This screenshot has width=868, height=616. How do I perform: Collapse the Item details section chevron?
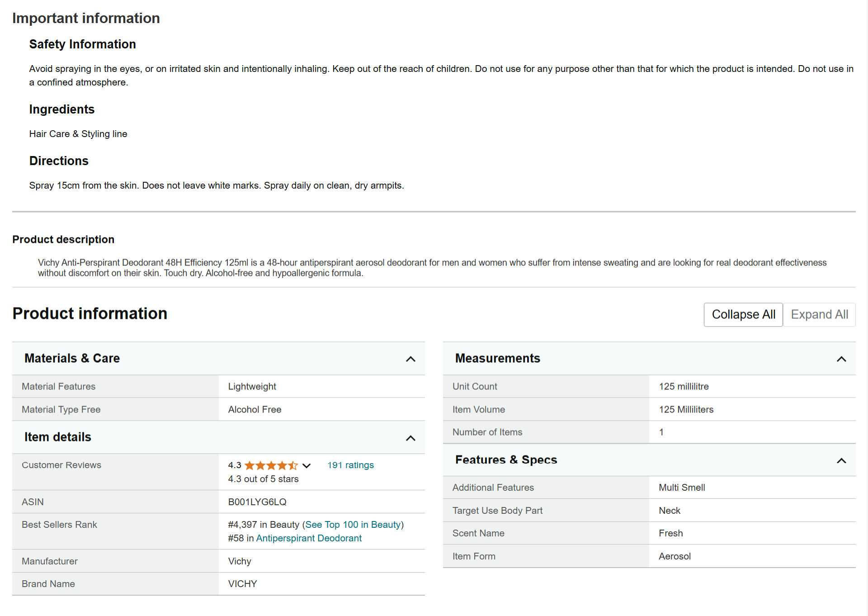(410, 438)
